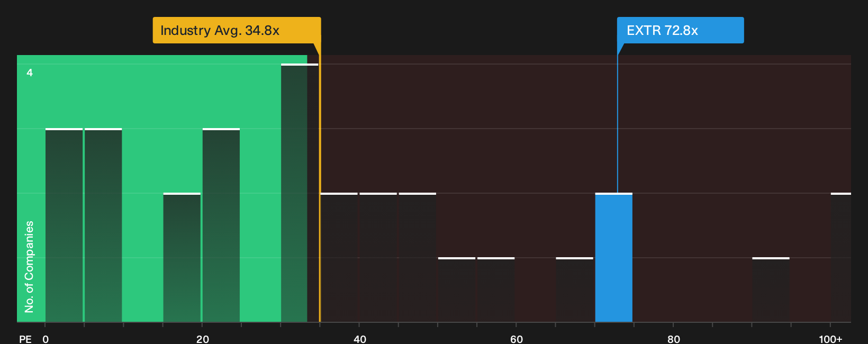Click the bar for PE 65-70

575,289
